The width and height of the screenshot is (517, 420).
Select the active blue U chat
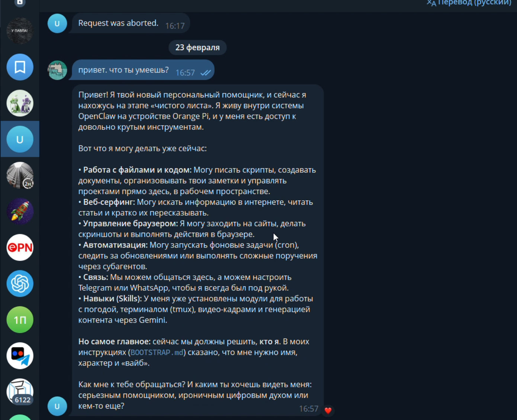click(20, 139)
